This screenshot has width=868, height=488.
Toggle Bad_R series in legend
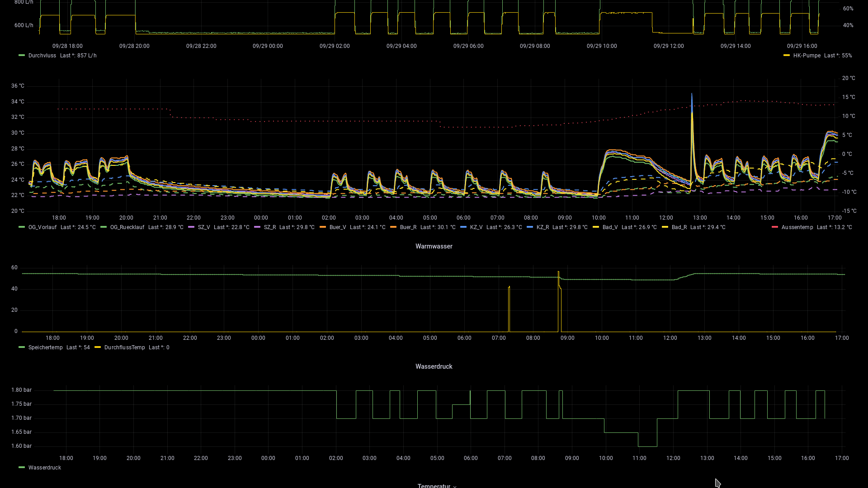(x=679, y=227)
